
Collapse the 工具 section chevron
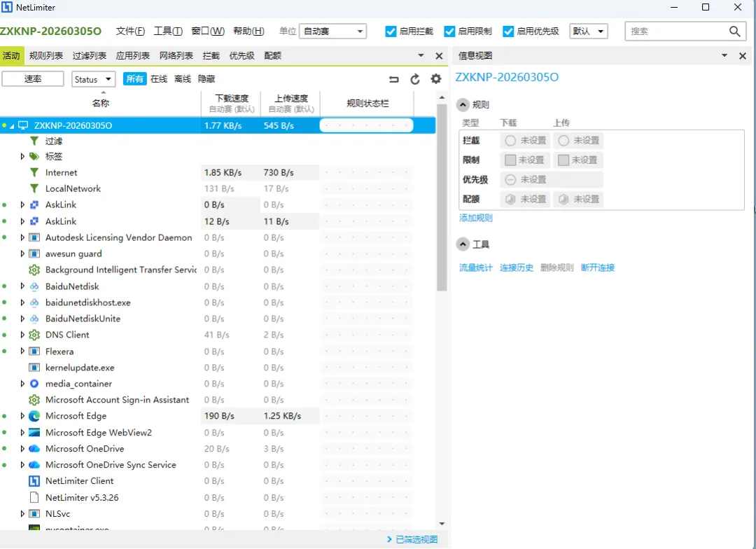[463, 244]
